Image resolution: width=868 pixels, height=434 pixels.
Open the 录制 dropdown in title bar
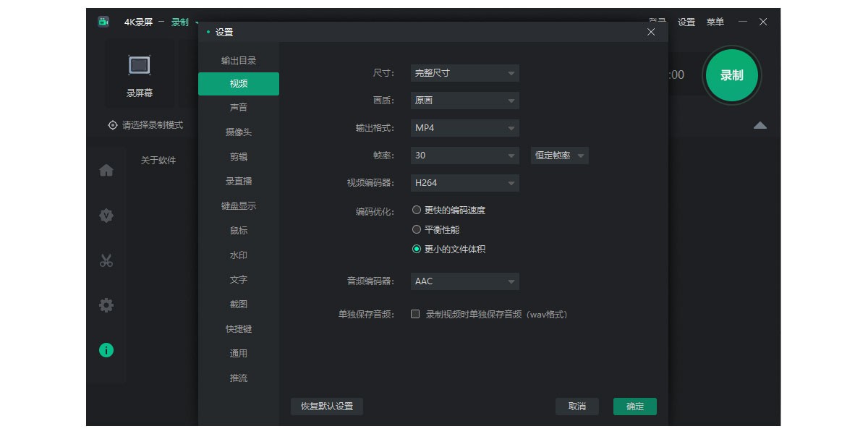(184, 22)
